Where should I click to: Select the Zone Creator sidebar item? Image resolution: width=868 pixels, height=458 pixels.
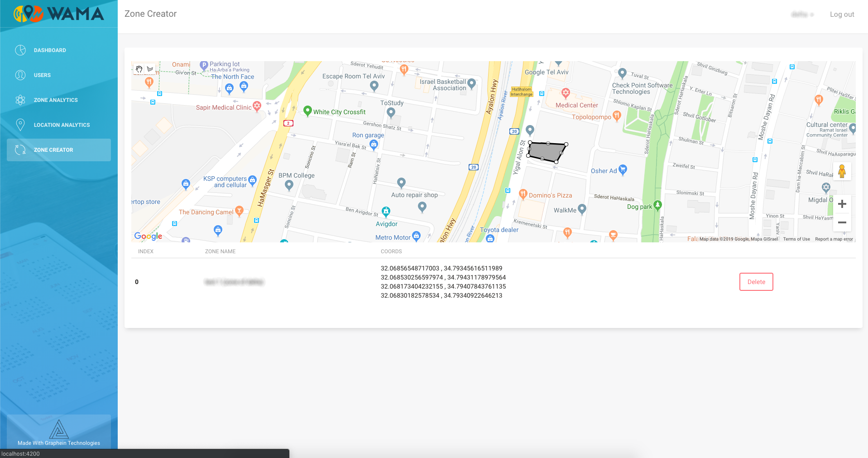pos(59,150)
